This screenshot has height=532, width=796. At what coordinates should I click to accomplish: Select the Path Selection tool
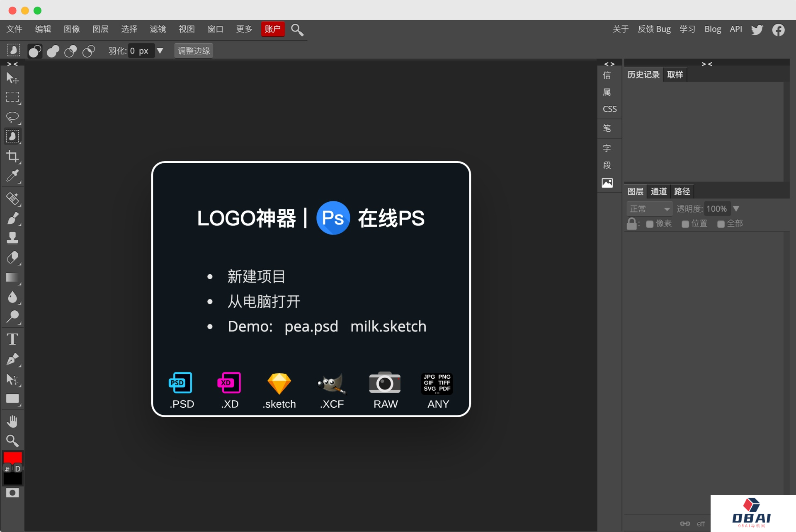click(12, 379)
